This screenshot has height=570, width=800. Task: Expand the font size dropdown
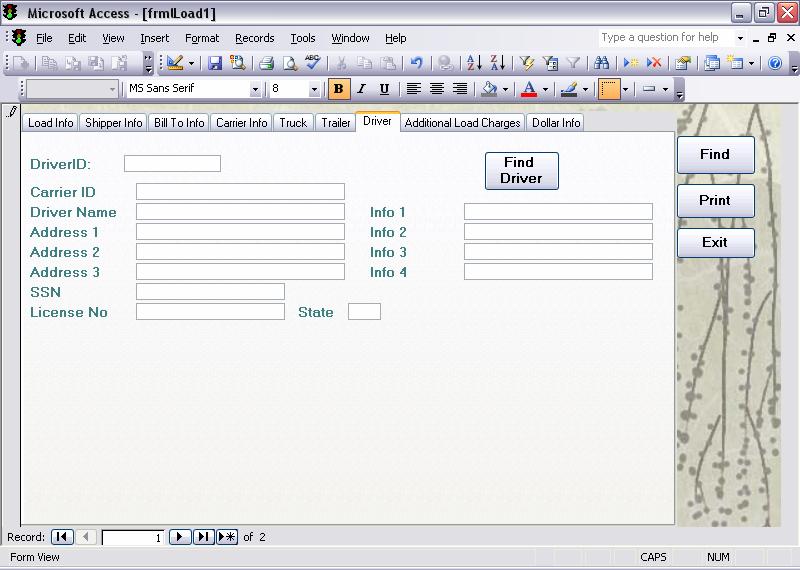point(314,89)
